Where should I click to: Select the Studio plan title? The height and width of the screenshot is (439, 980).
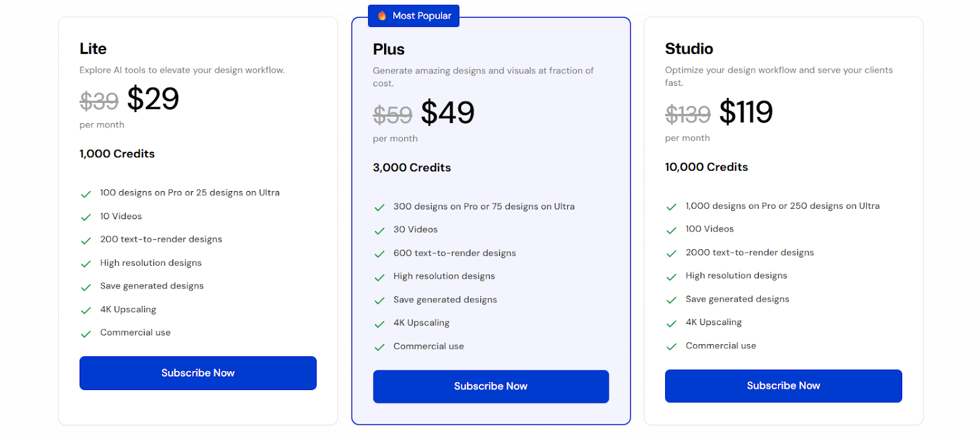(689, 48)
